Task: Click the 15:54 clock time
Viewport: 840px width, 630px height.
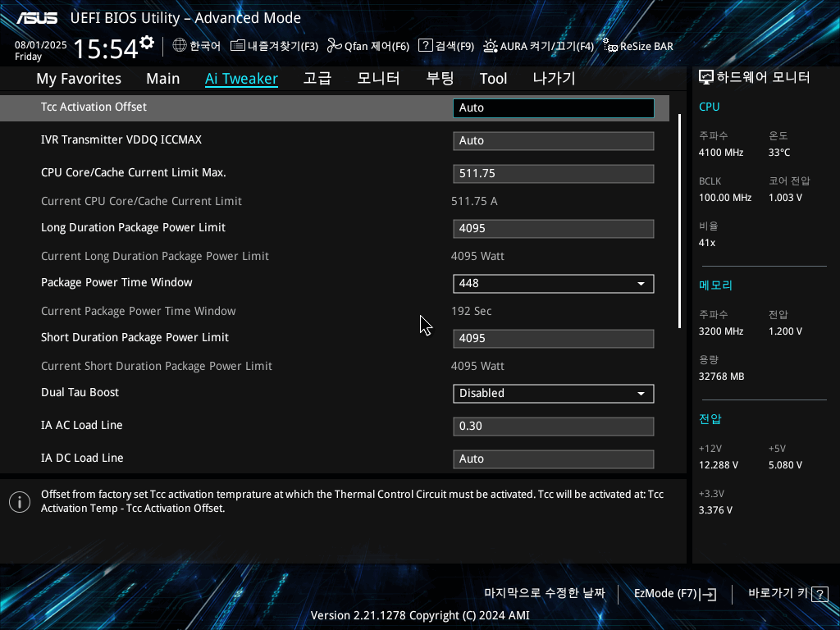Action: pyautogui.click(x=106, y=48)
